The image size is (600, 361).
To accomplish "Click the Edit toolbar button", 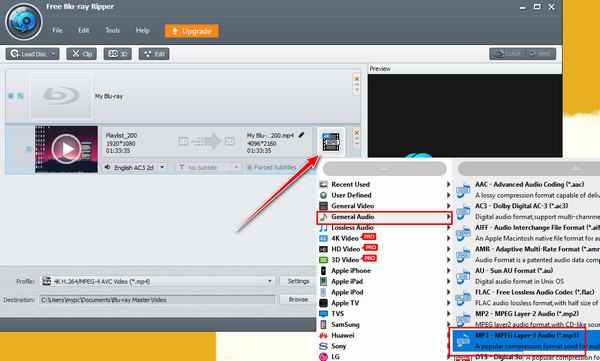I will coord(154,54).
